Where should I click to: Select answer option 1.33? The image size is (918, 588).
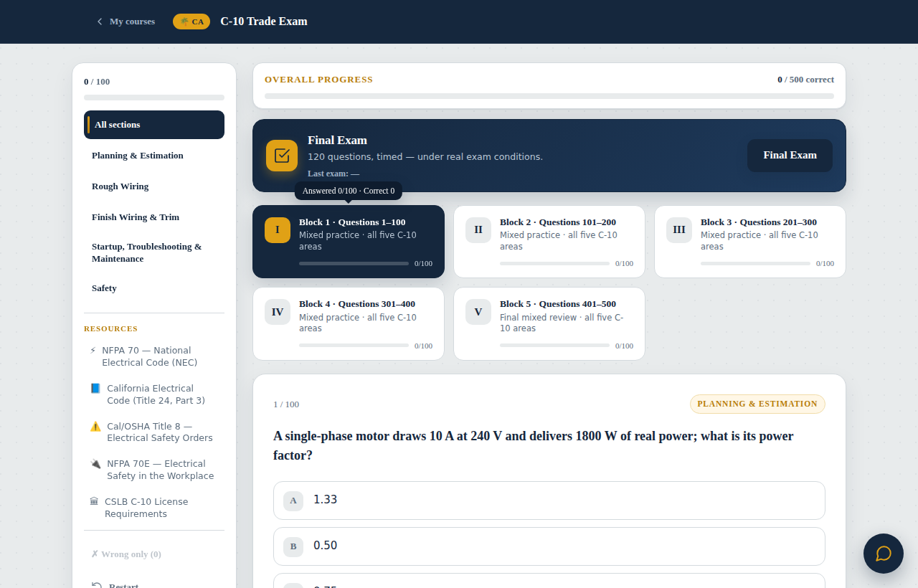[x=549, y=501]
